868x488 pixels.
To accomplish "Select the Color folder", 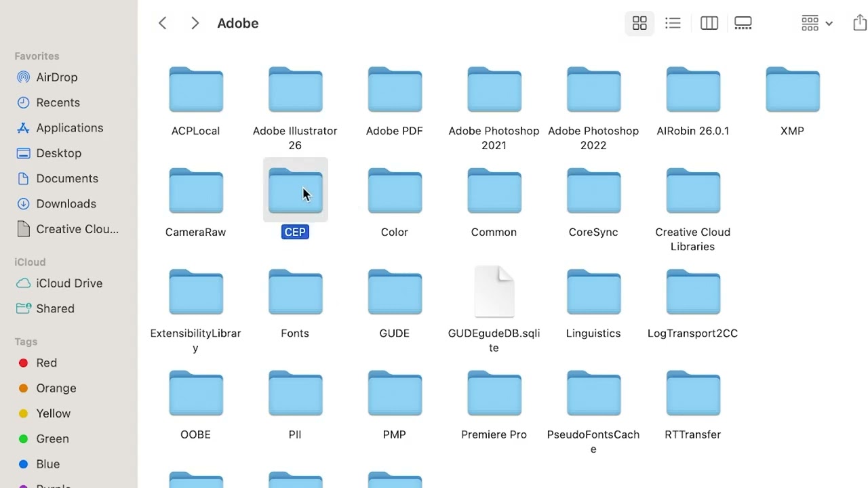I will (x=395, y=190).
